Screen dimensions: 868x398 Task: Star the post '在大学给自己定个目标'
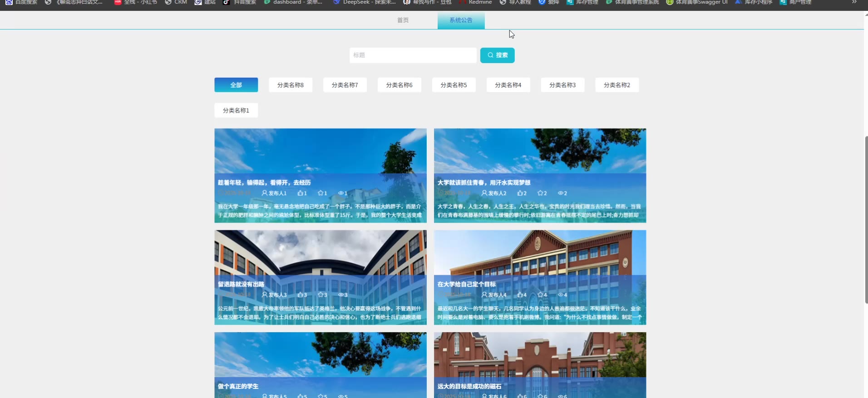tap(540, 295)
